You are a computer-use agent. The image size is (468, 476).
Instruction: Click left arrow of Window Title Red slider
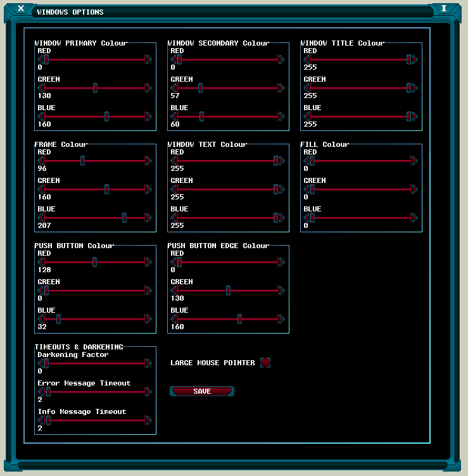coord(307,59)
